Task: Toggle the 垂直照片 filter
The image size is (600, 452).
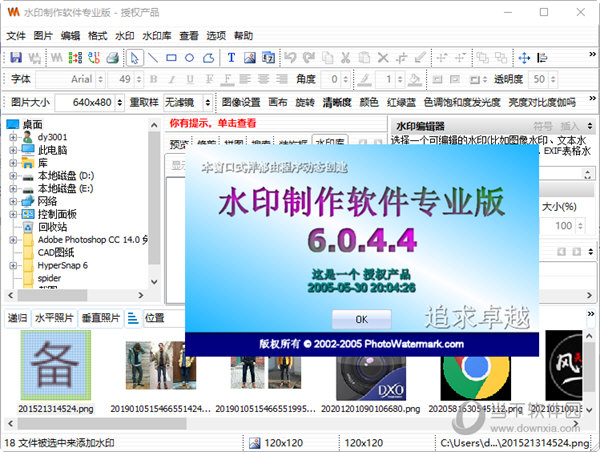Action: 101,318
